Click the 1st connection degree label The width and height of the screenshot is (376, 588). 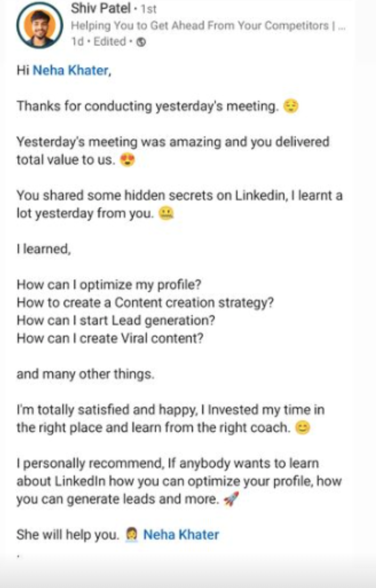[x=149, y=9]
